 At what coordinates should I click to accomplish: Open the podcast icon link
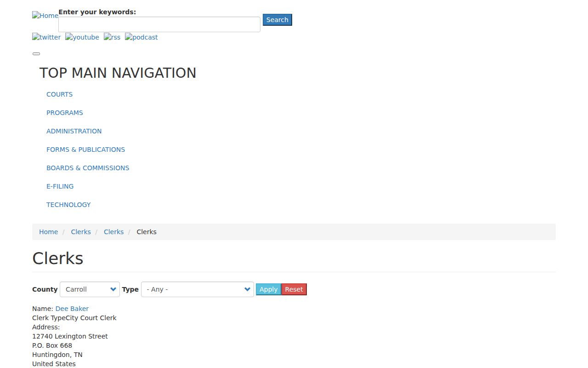point(141,37)
